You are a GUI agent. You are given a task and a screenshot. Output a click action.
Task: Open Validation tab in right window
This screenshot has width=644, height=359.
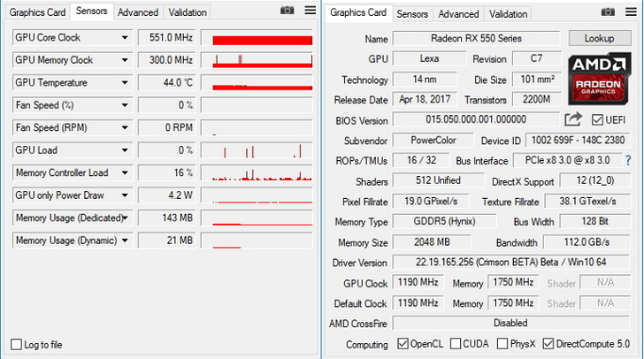click(508, 14)
